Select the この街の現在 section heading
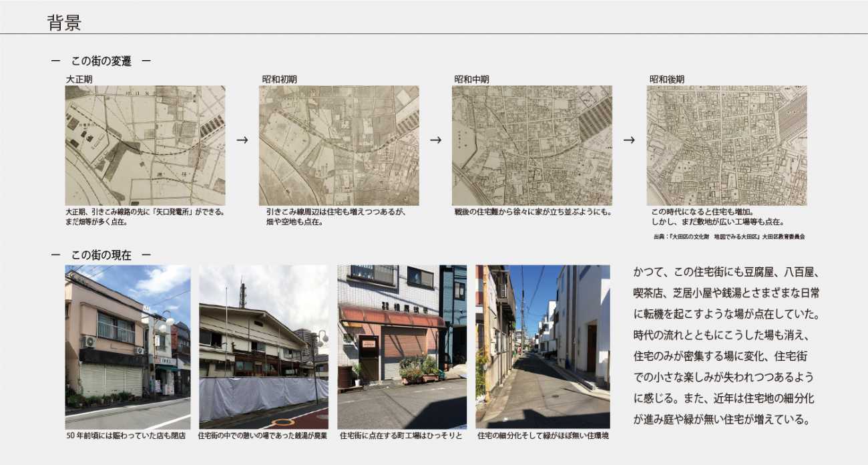This screenshot has width=868, height=465. click(101, 255)
